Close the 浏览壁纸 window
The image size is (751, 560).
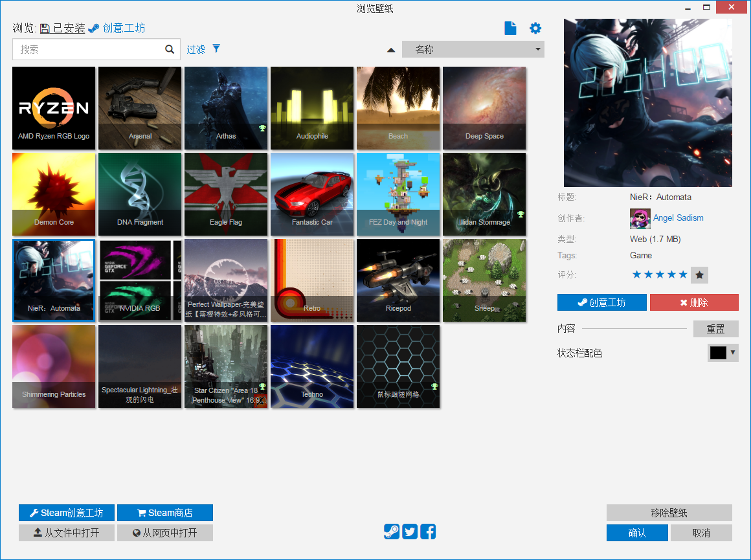pos(732,6)
